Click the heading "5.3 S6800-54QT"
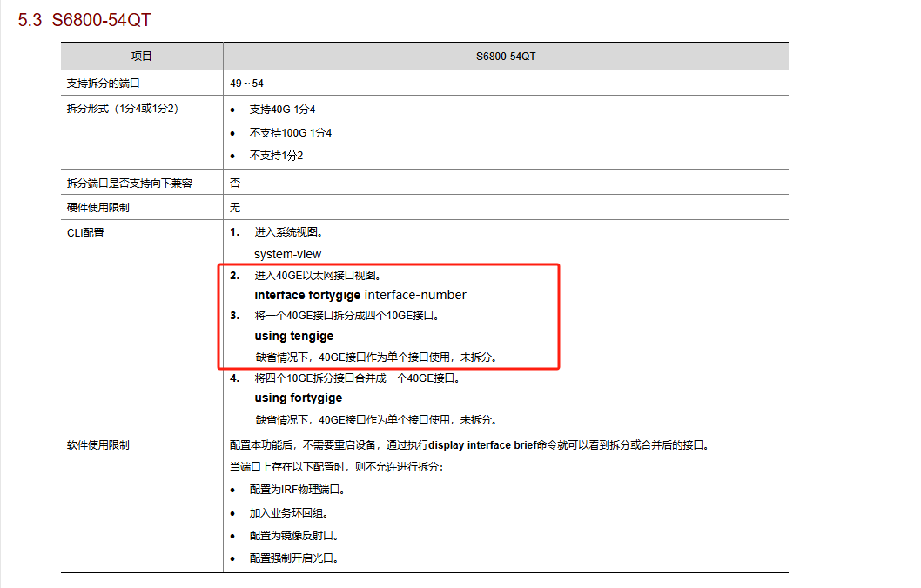This screenshot has height=588, width=921. 84,20
